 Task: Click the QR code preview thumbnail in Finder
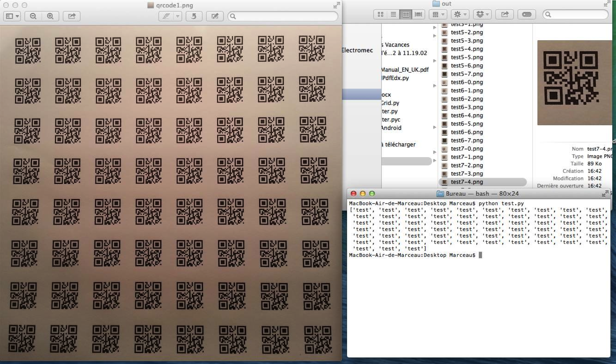tap(575, 82)
